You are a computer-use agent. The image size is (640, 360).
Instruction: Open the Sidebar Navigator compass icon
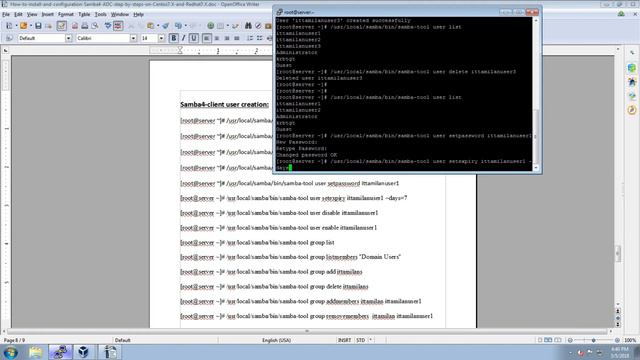point(632,110)
